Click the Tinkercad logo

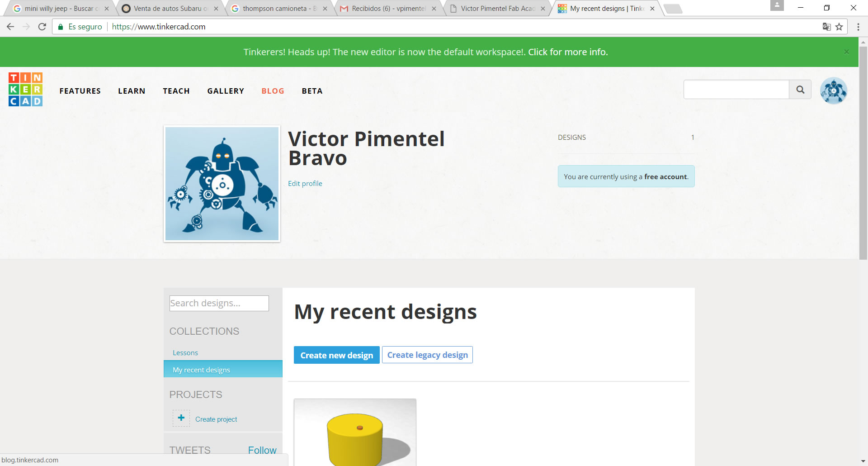25,90
